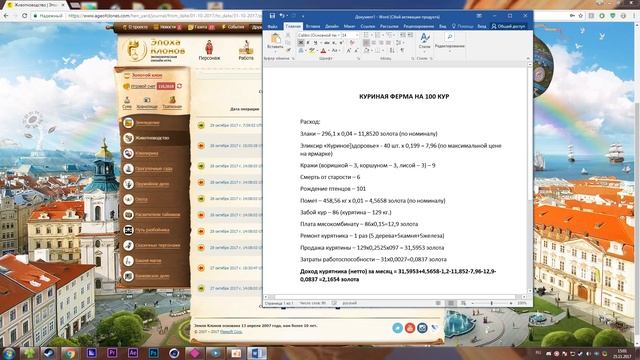
Task: Center the paragraph text
Action: pyautogui.click(x=373, y=42)
